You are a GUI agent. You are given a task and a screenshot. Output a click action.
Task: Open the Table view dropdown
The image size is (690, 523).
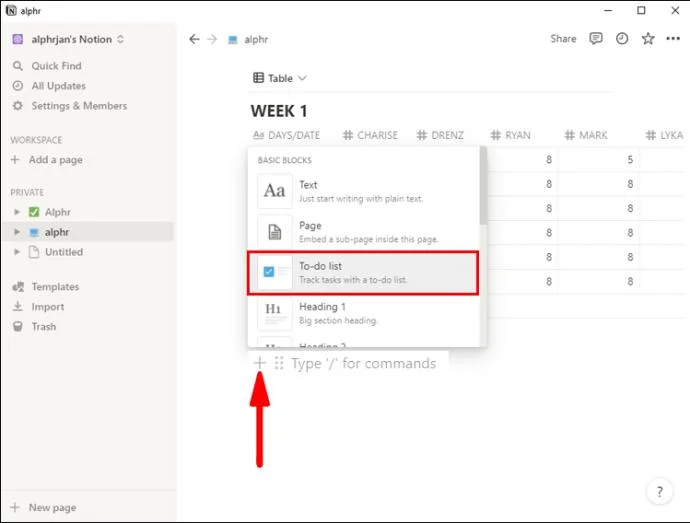tap(279, 78)
